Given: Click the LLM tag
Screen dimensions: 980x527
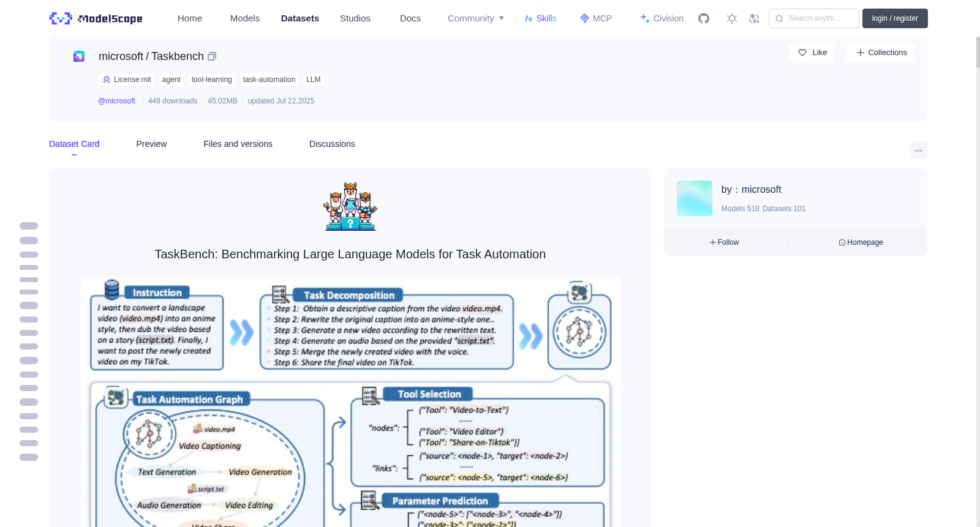Looking at the screenshot, I should pos(313,80).
